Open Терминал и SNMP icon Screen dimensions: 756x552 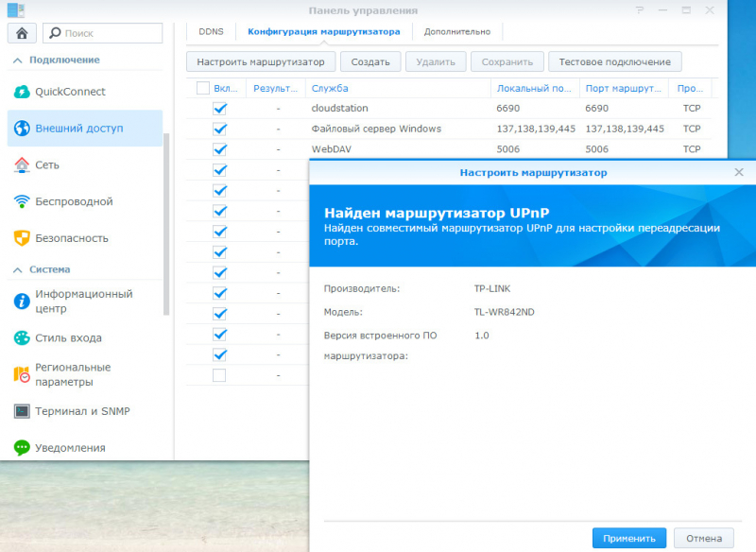click(22, 411)
